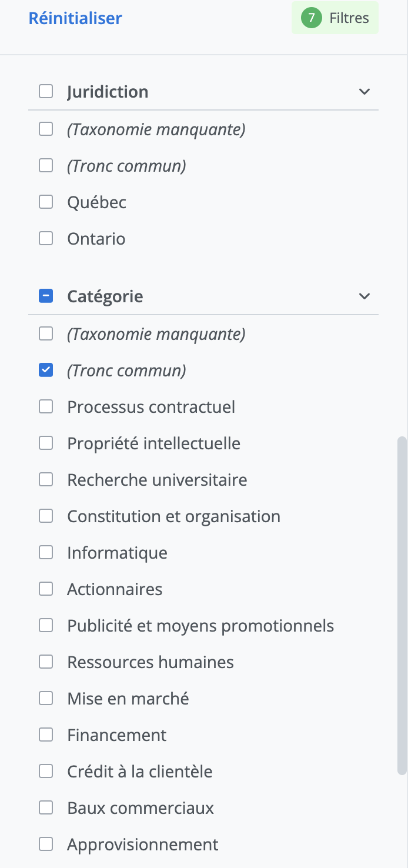Click the 7 Filtres badge

tap(335, 18)
